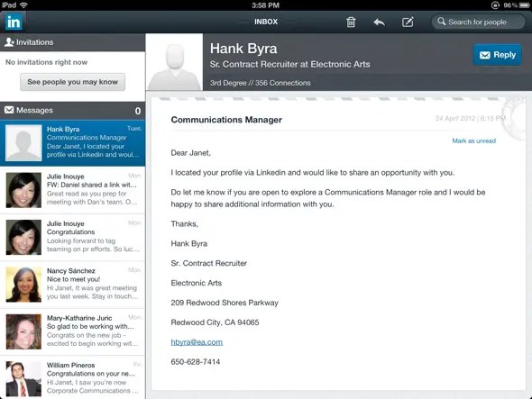This screenshot has width=532, height=399.
Task: Tap the 3:58 PM status bar clock
Action: pos(266,5)
